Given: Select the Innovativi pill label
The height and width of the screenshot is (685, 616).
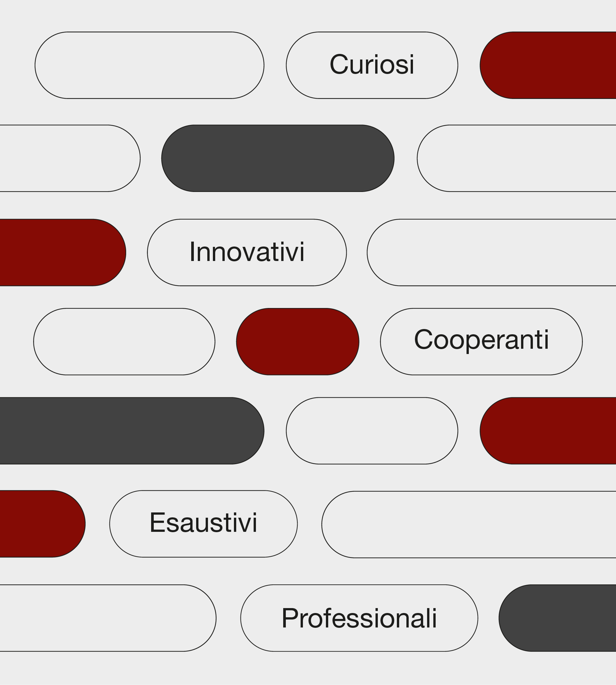Looking at the screenshot, I should (247, 252).
